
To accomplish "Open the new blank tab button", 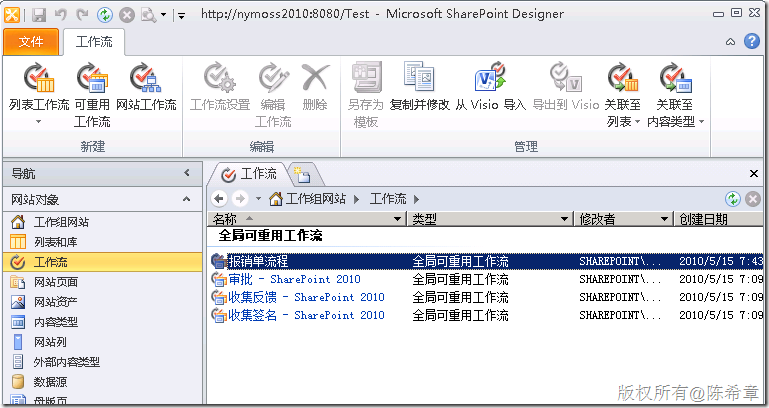I will [x=302, y=175].
